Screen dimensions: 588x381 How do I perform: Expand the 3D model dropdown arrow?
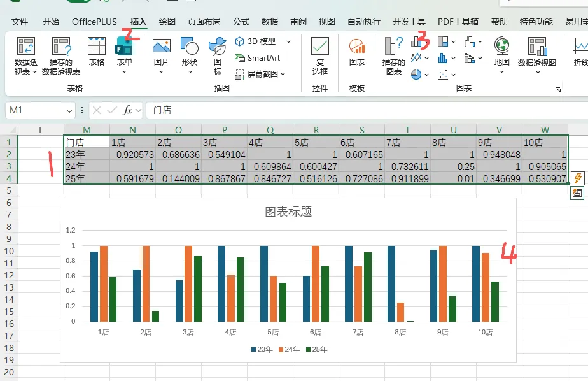[288, 41]
